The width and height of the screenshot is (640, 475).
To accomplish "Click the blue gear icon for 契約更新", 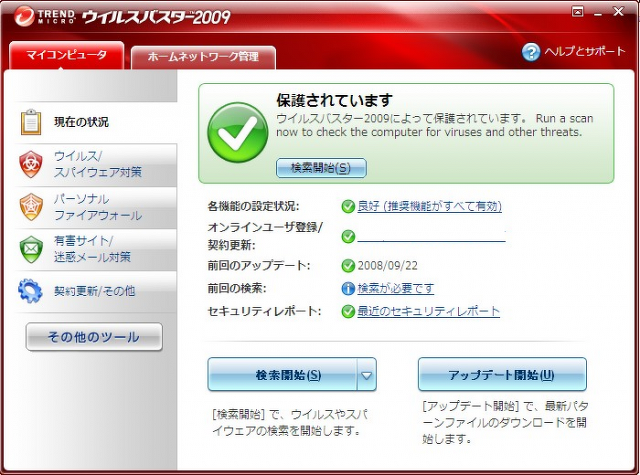I will point(31,291).
